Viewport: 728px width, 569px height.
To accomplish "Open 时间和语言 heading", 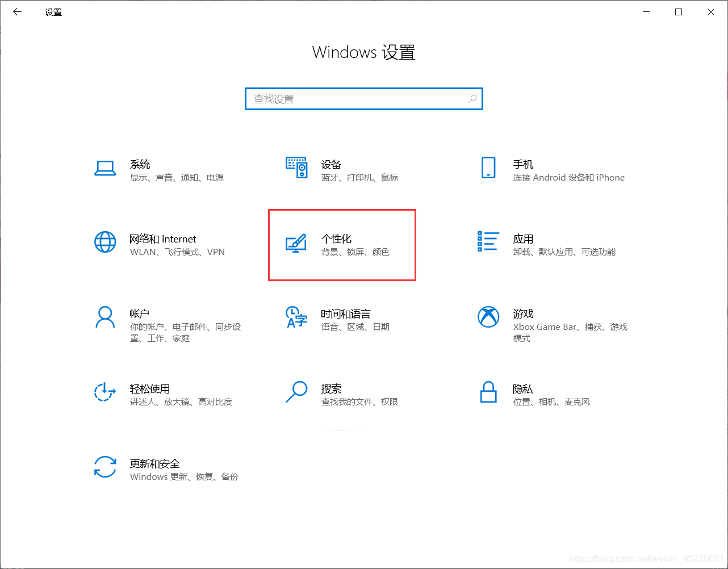I will click(x=346, y=314).
